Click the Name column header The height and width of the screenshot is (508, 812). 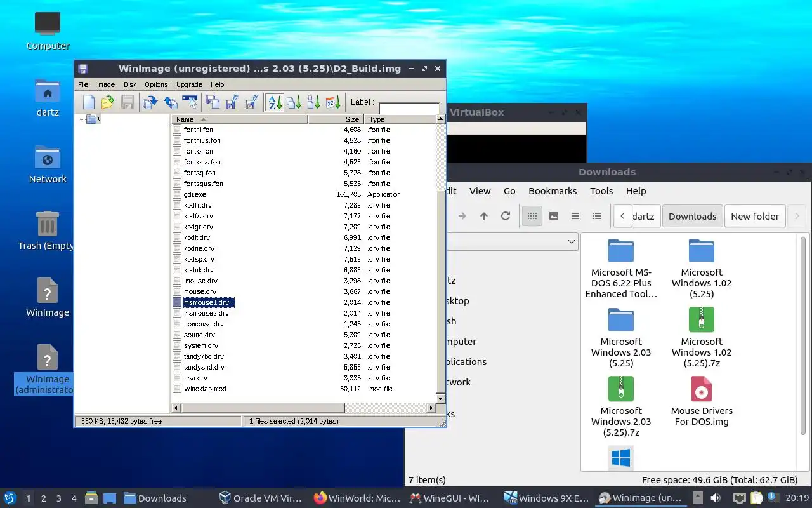tap(240, 119)
